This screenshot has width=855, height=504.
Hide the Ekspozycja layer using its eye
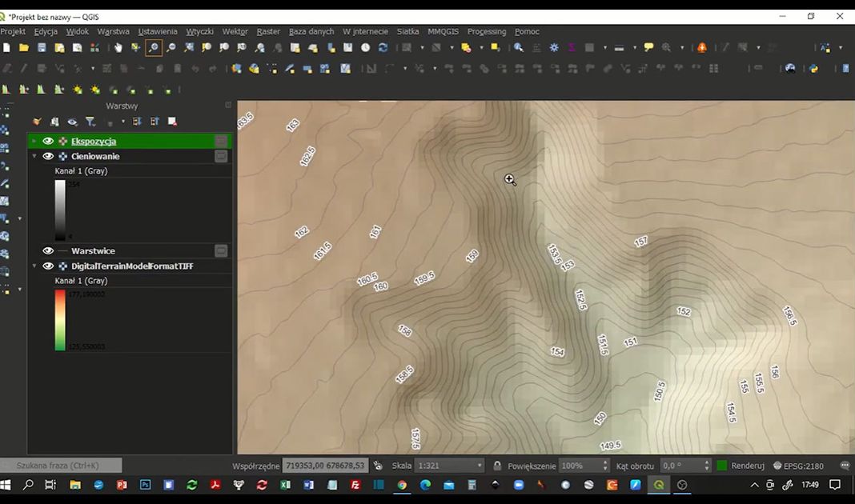pyautogui.click(x=48, y=142)
